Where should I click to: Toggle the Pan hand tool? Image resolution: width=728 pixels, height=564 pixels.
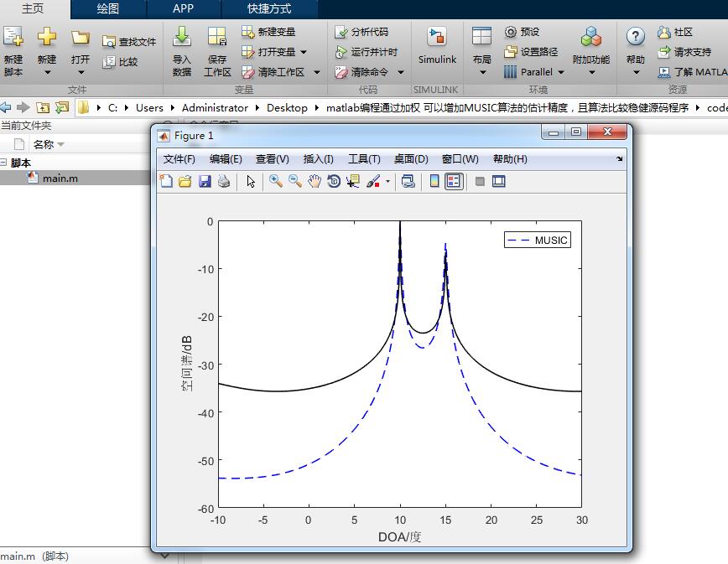(x=315, y=181)
